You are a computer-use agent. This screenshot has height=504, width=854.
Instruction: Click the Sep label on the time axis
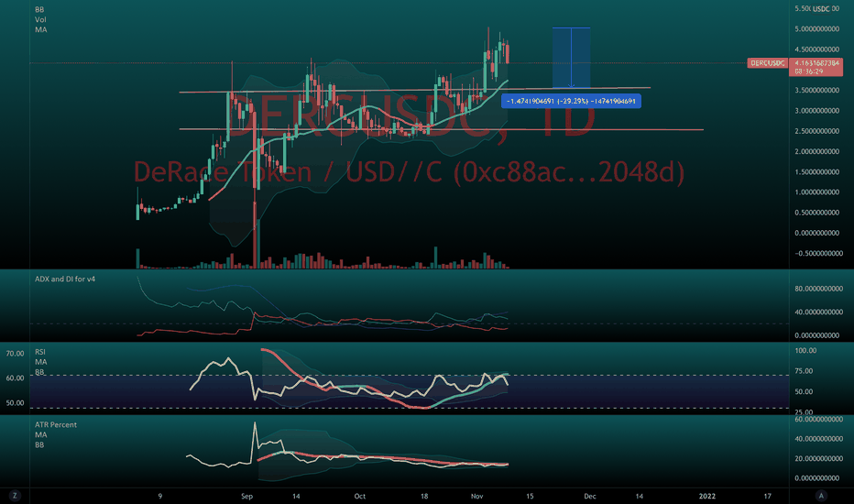point(246,496)
